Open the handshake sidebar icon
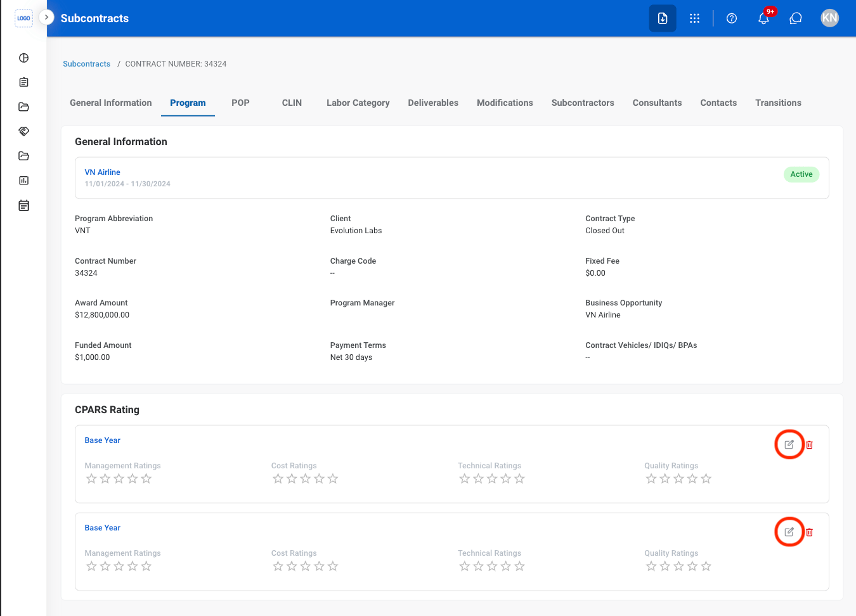This screenshot has width=856, height=616. click(24, 131)
